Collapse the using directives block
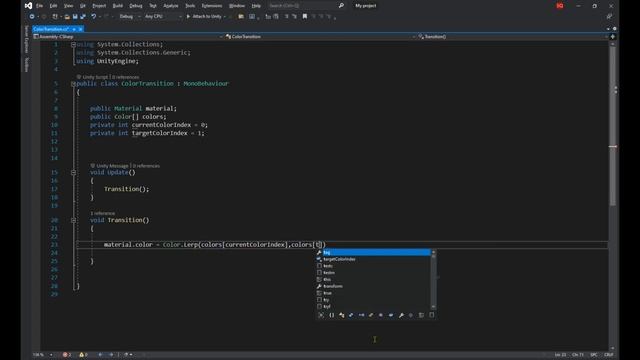 click(x=73, y=44)
